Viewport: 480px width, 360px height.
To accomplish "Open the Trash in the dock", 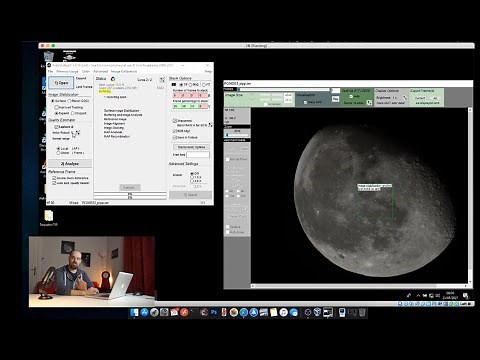I will click(362, 312).
